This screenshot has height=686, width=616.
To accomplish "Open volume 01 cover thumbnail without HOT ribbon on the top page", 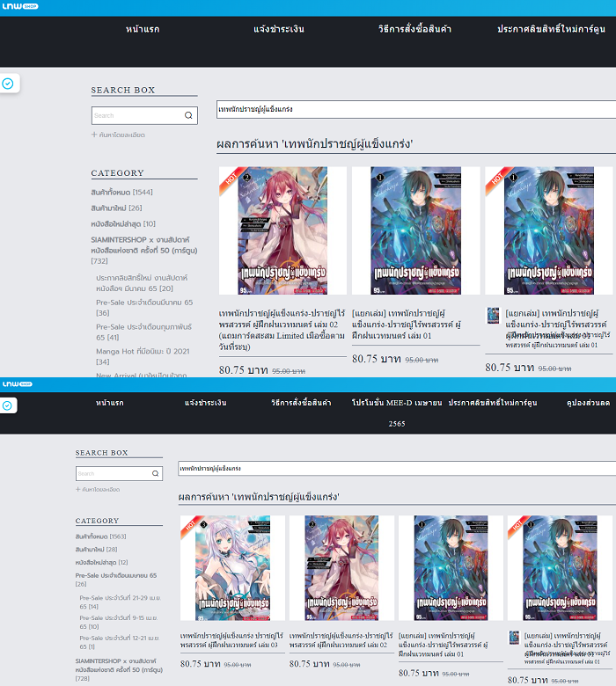I will point(416,230).
